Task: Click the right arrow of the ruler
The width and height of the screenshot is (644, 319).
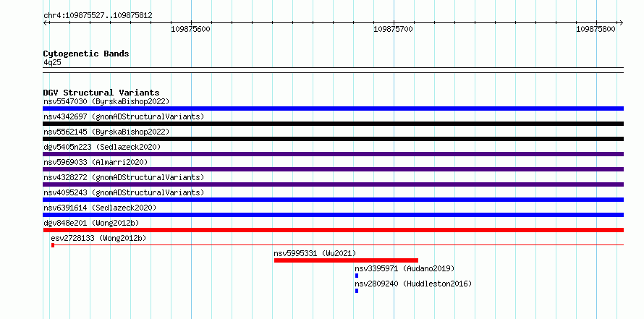Action: pyautogui.click(x=621, y=22)
